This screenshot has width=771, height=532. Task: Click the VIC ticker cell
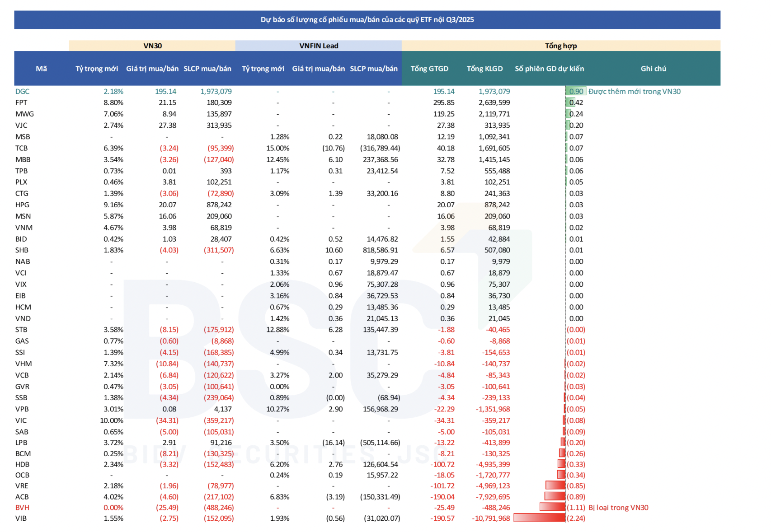click(21, 420)
